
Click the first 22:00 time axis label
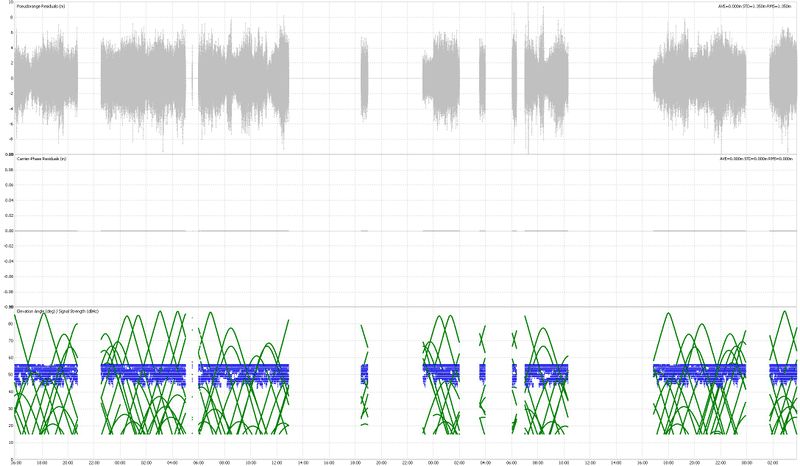(x=94, y=462)
